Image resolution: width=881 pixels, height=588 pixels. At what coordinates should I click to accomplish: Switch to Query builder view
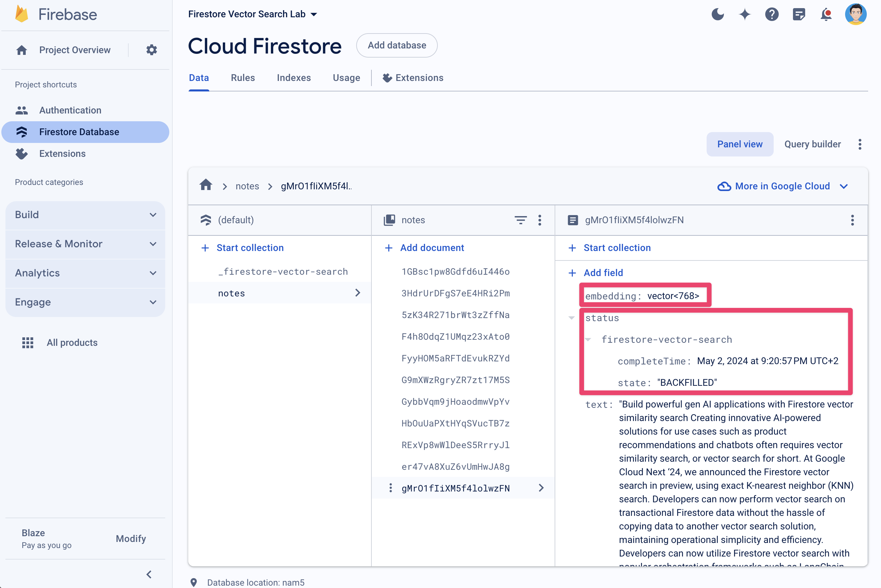tap(813, 144)
